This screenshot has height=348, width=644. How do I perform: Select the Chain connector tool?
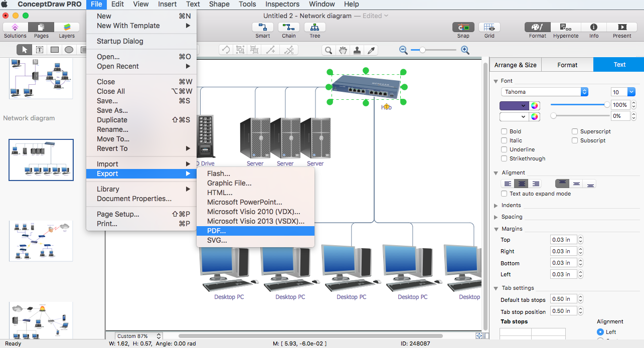(288, 27)
